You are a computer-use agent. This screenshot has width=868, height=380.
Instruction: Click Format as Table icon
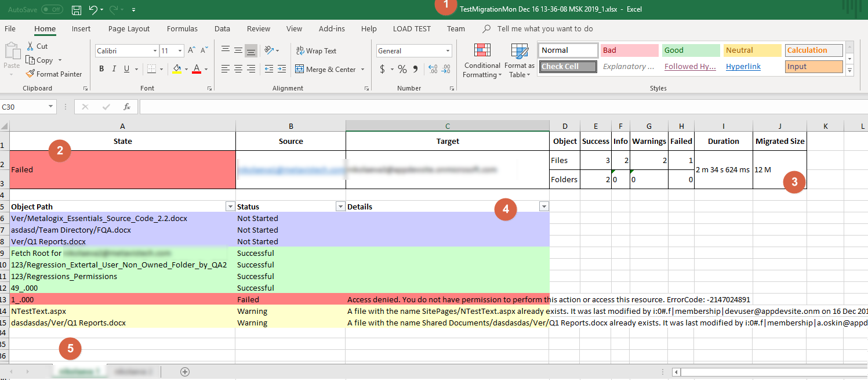coord(519,61)
